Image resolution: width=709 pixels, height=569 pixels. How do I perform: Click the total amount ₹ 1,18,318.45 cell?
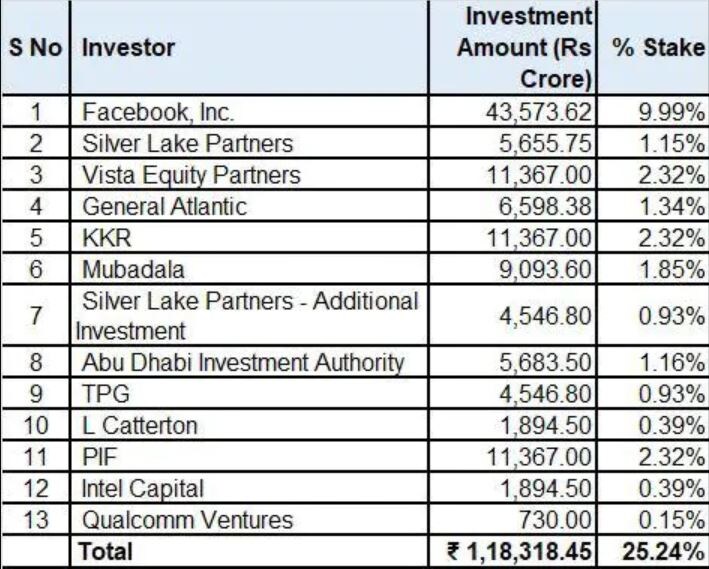(x=512, y=551)
